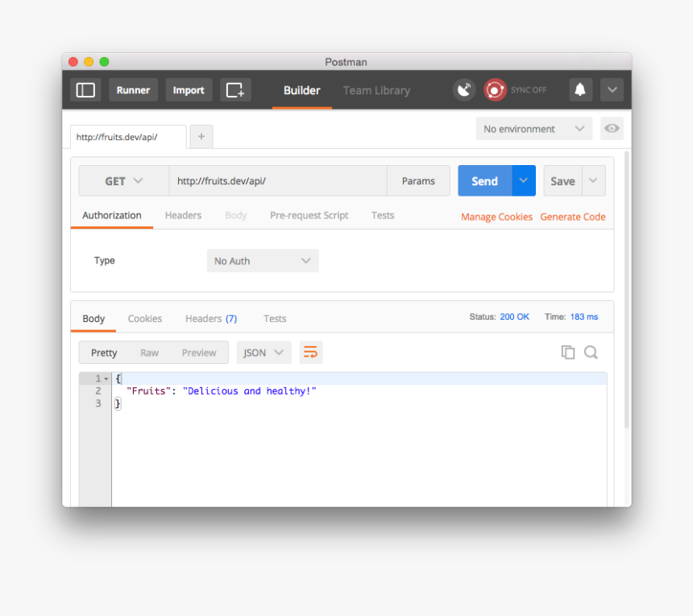Toggle line wrap icon in response
The width and height of the screenshot is (693, 616).
pos(311,353)
